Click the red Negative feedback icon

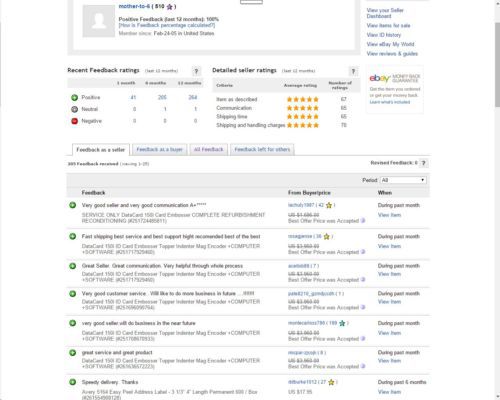tap(74, 121)
